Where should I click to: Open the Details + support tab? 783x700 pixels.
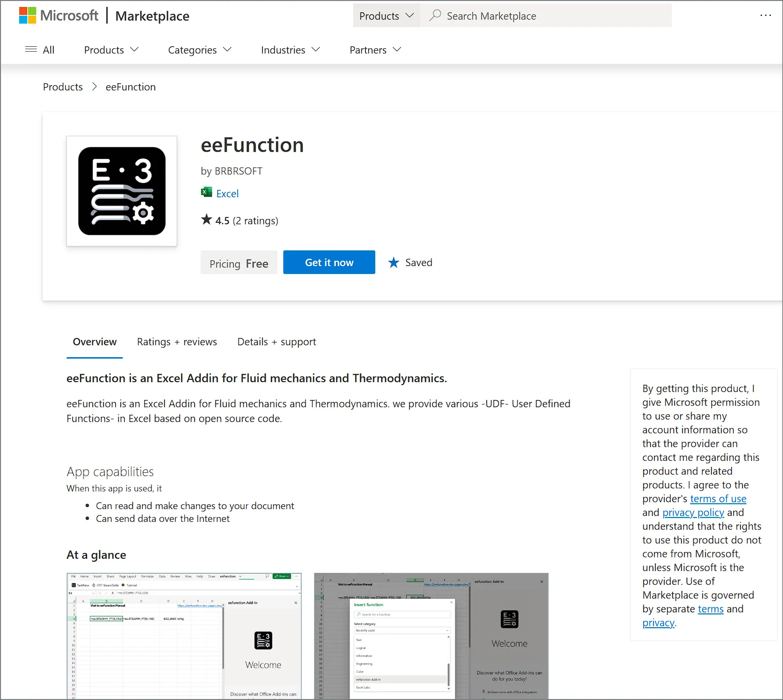click(x=276, y=342)
